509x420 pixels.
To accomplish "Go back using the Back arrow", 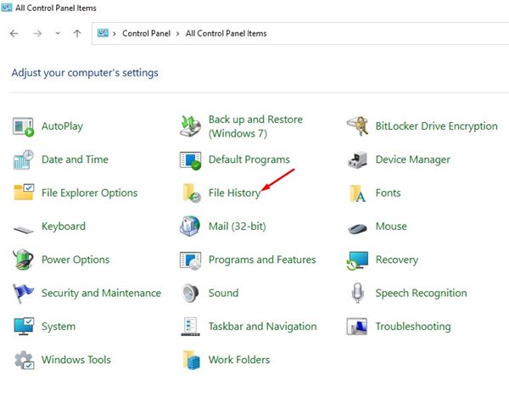I will click(14, 34).
